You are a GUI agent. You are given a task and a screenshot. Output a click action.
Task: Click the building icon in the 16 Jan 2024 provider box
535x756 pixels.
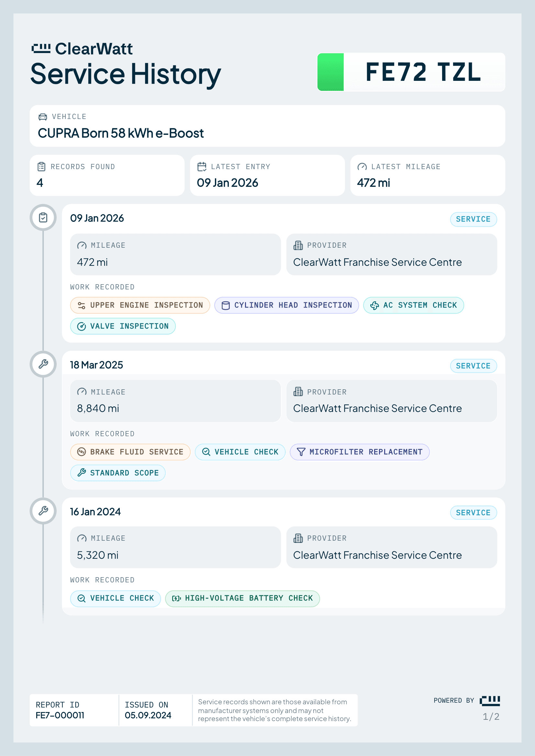[298, 538]
